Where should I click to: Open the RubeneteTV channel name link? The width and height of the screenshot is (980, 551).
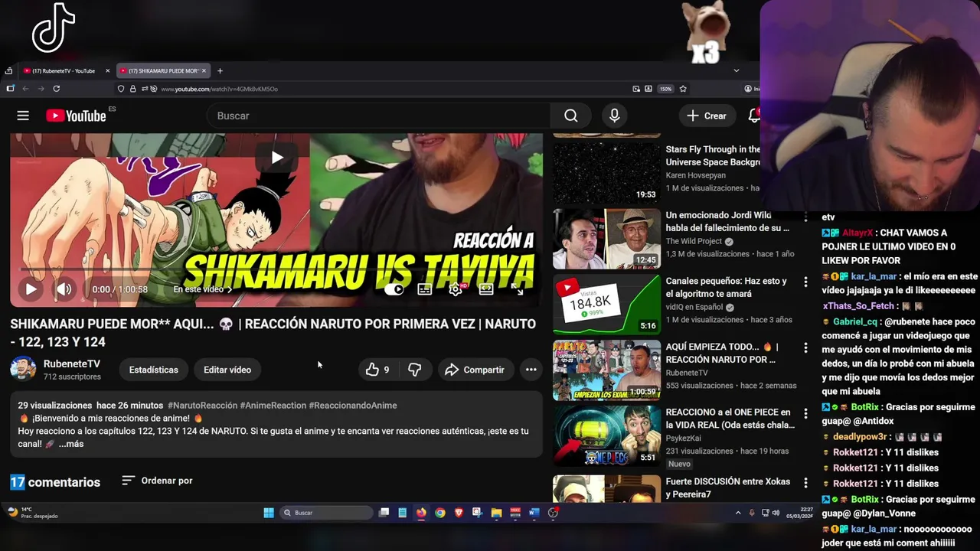tap(72, 364)
